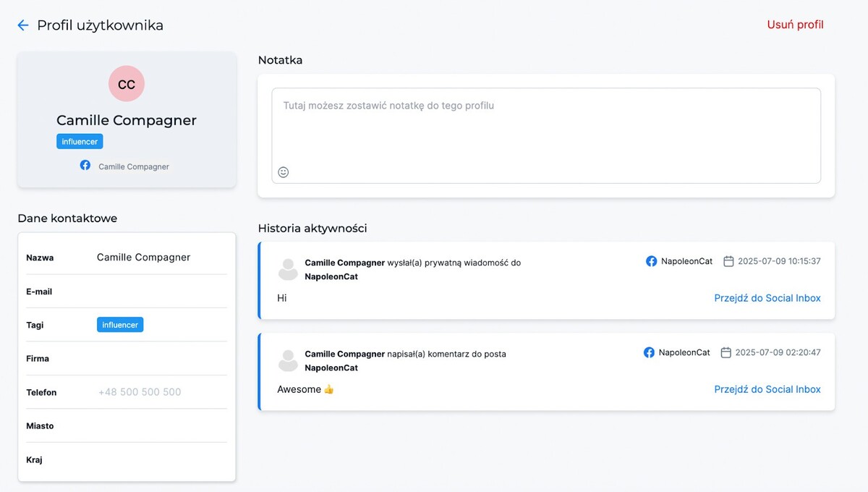Open Social Inbox for the Hi message
This screenshot has width=868, height=492.
point(767,298)
